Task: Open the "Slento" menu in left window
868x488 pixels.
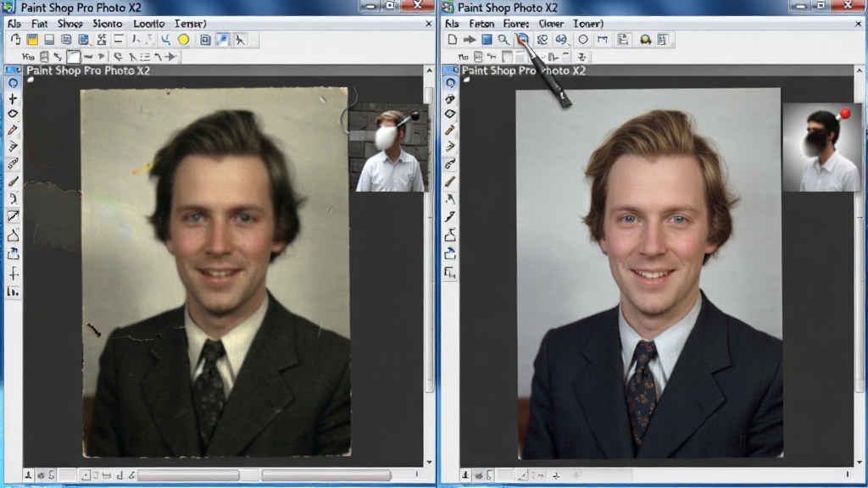Action: pos(108,24)
